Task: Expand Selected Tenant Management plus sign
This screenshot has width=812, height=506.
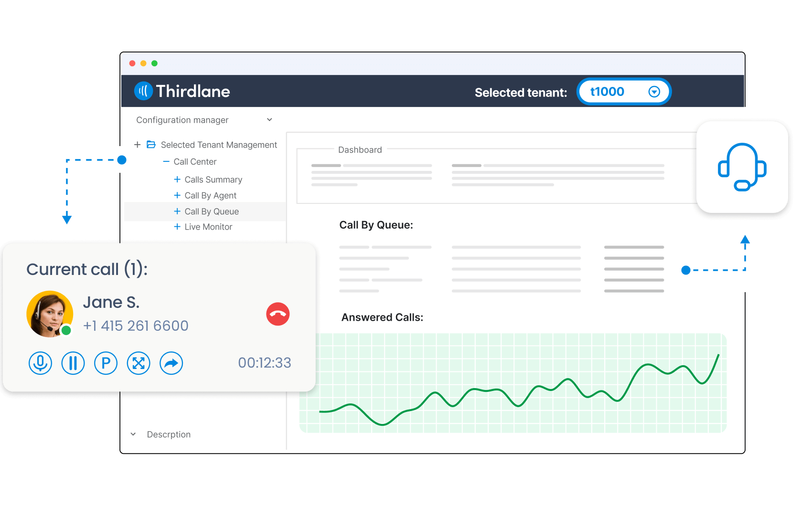Action: tap(137, 144)
